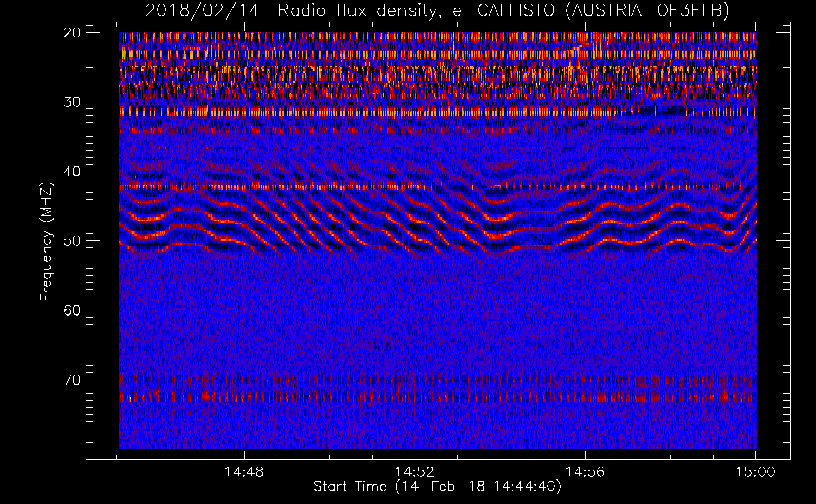
Task: Click the frequency tick label 40
Action: pyautogui.click(x=73, y=171)
